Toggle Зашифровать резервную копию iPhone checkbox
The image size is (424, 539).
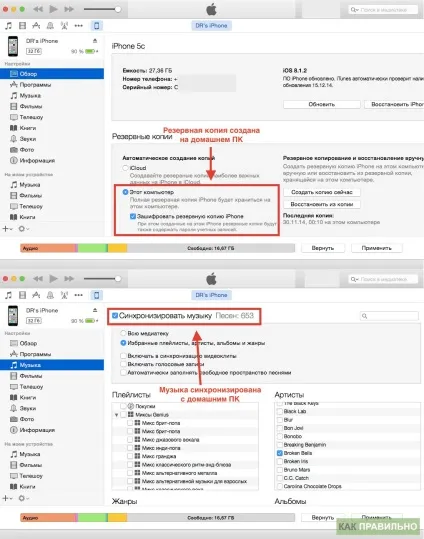133,216
